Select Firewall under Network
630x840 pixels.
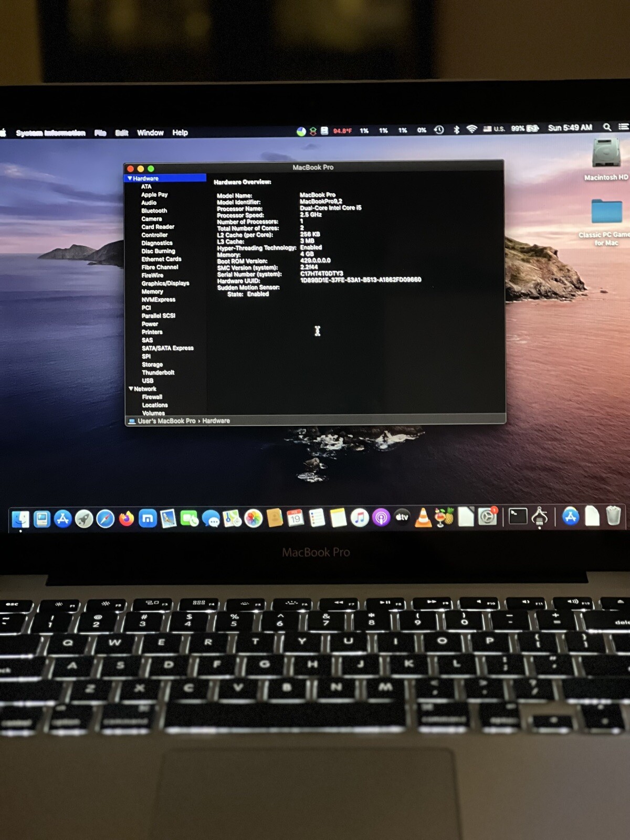pyautogui.click(x=152, y=397)
